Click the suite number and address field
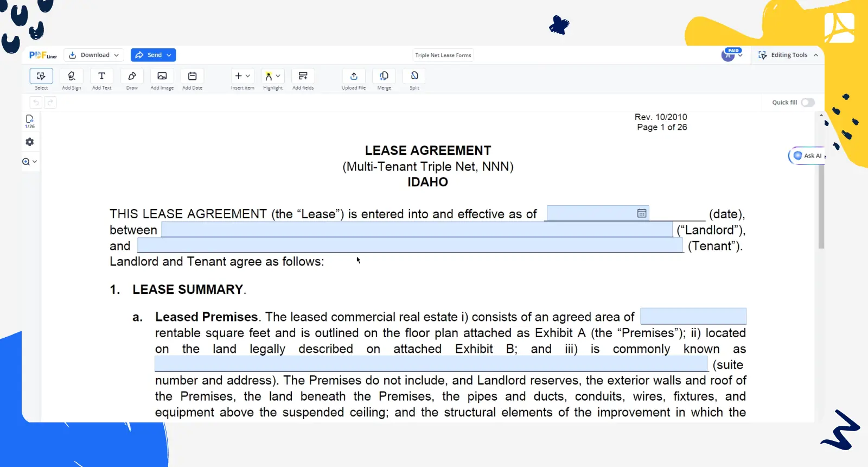The image size is (868, 467). [x=431, y=364]
